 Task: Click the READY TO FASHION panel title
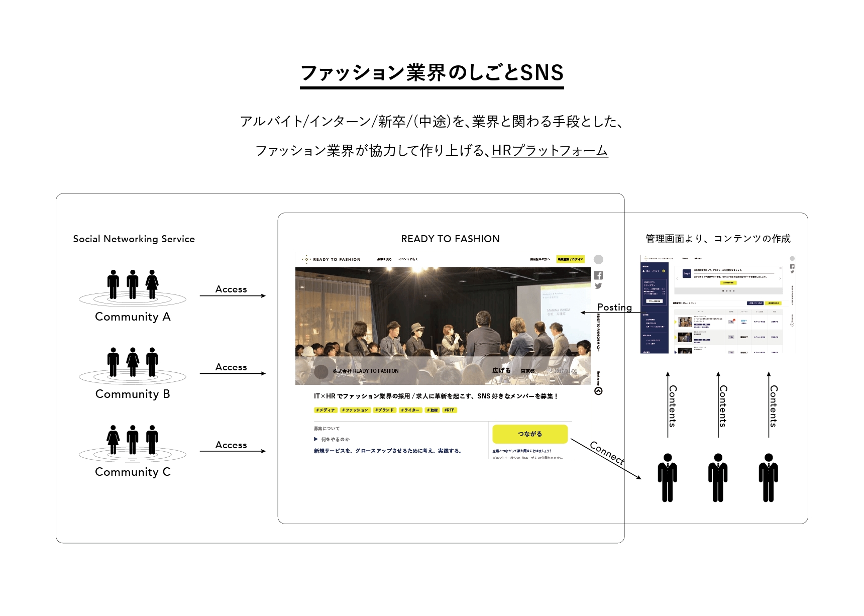point(451,239)
